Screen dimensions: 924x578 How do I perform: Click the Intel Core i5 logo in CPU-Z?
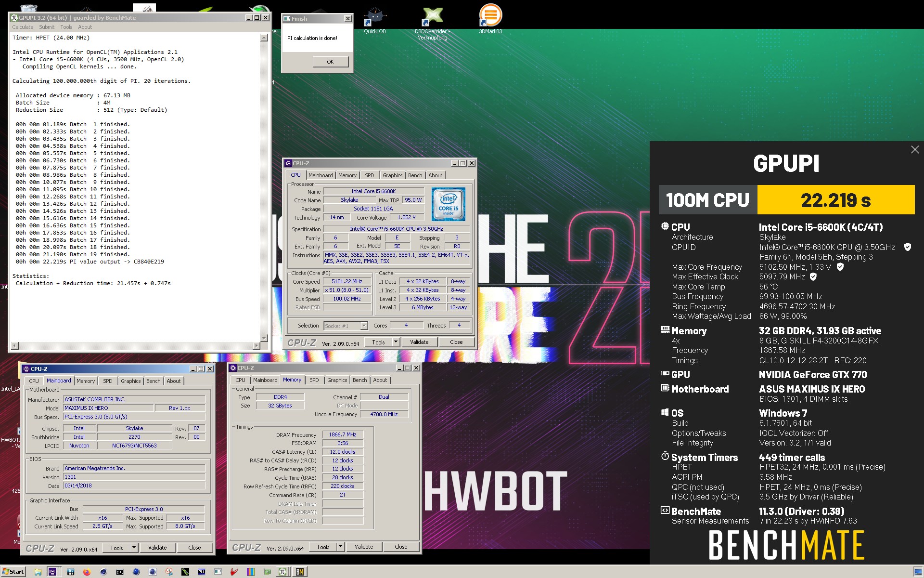click(x=448, y=205)
